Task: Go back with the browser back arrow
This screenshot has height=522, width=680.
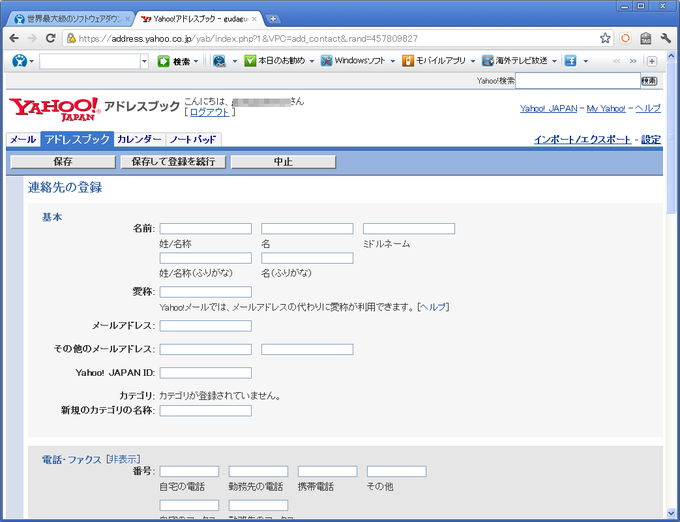Action: [14, 38]
